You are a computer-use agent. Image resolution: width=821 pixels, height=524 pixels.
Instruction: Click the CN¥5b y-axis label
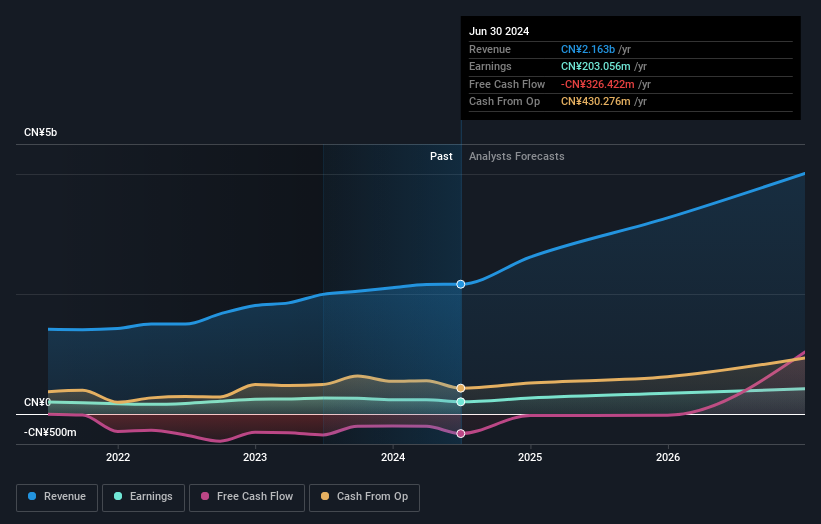click(40, 132)
